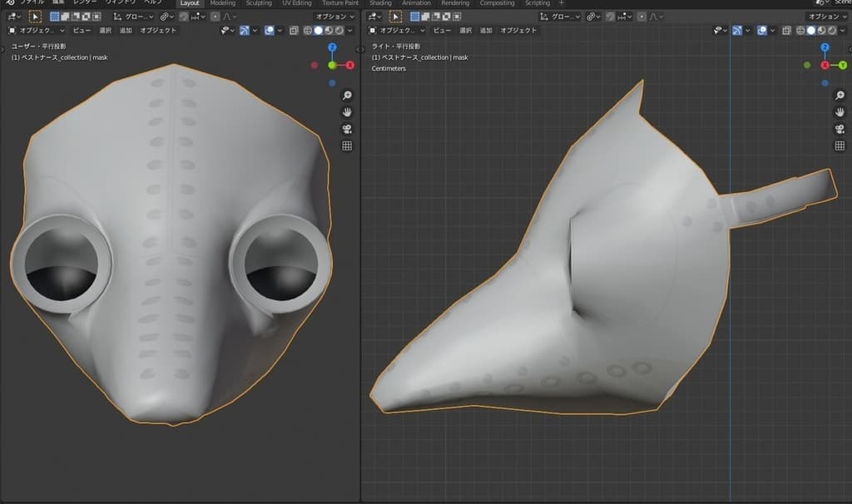Click zoom magnifier icon in left viewport
The image size is (852, 504).
point(347,96)
